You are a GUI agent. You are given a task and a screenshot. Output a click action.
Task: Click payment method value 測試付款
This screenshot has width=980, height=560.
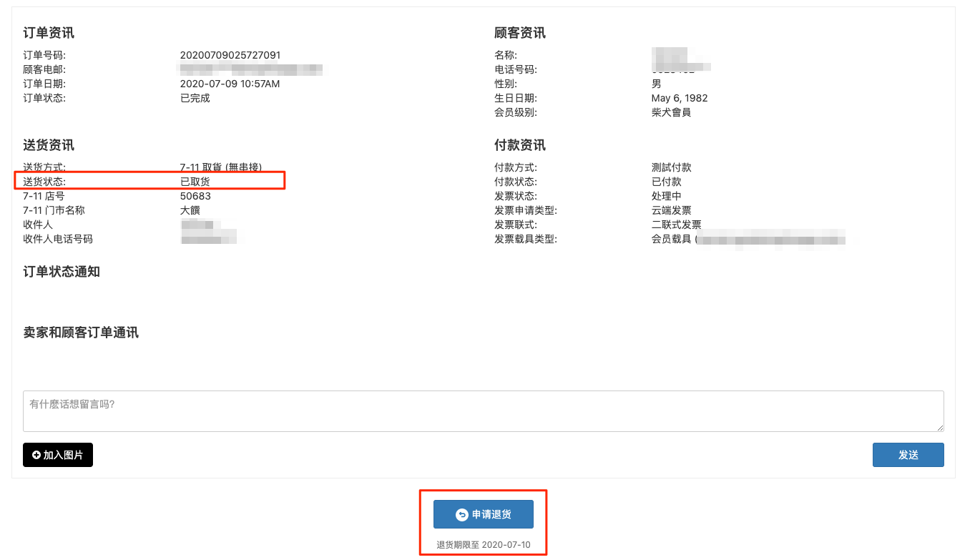[x=672, y=167]
